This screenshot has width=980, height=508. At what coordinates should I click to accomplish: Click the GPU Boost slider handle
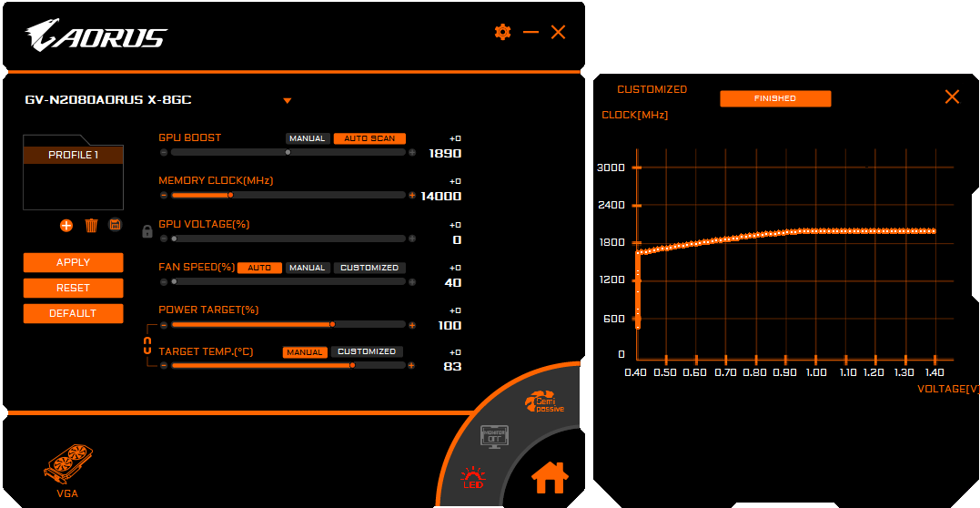pyautogui.click(x=288, y=152)
